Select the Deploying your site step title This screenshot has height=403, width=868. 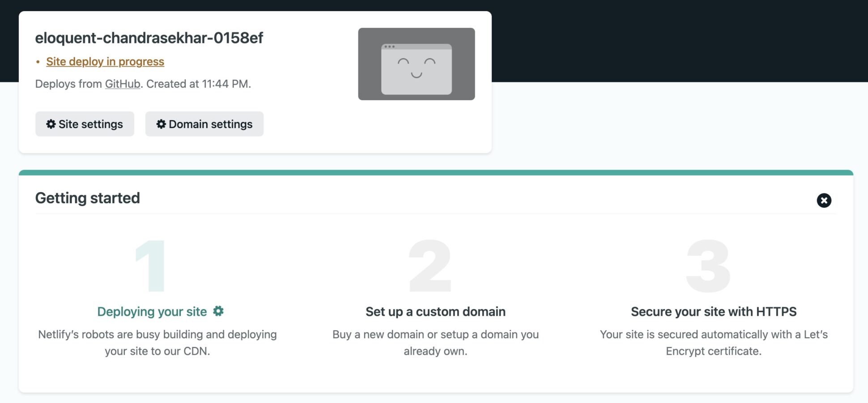click(x=152, y=312)
